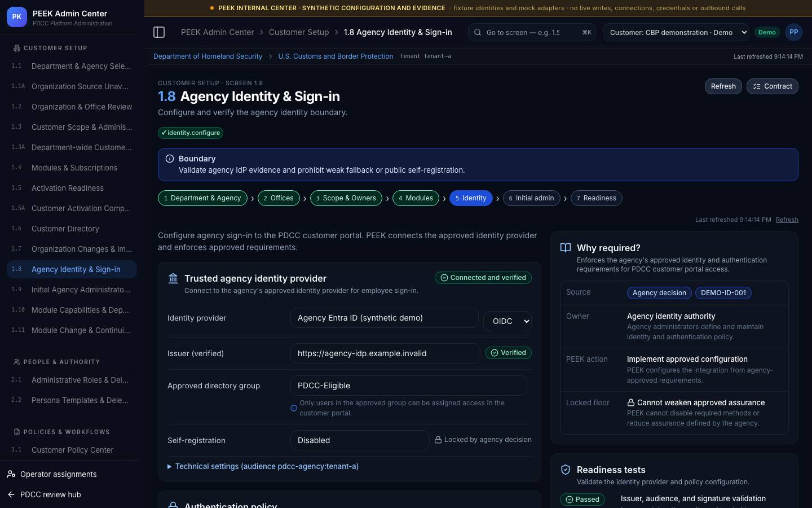
Task: Click the DEMO-ID-001 source tag
Action: point(723,293)
